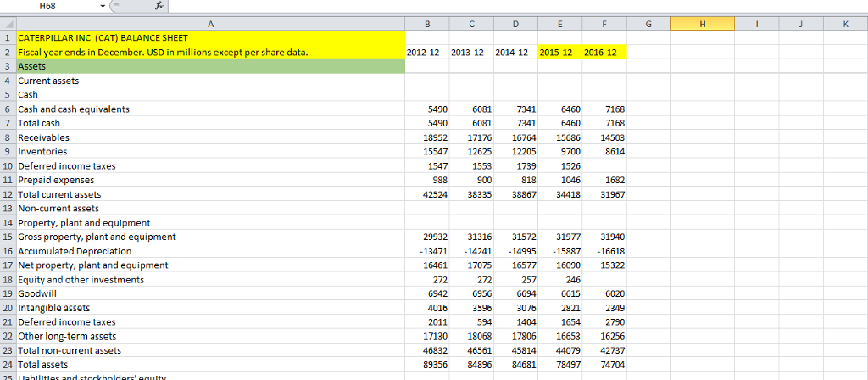Click the Intangible assets value 3596
This screenshot has height=380, width=868.
[x=482, y=308]
